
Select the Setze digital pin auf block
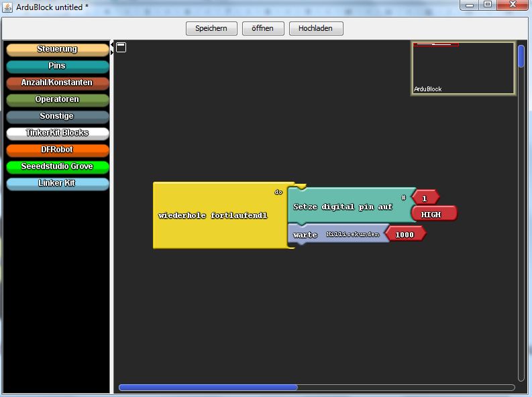(342, 207)
